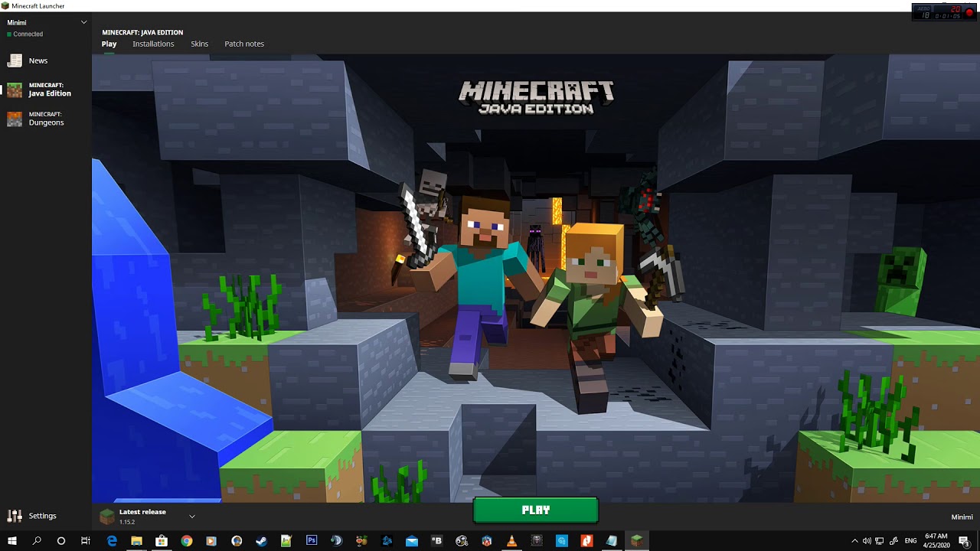The height and width of the screenshot is (551, 980).
Task: Open launcher Settings
Action: [32, 516]
